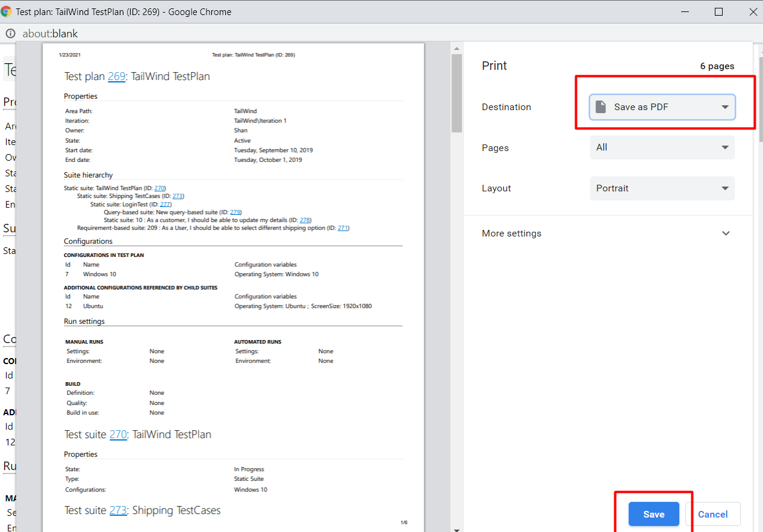Open the Pages dropdown set to All

click(x=662, y=147)
